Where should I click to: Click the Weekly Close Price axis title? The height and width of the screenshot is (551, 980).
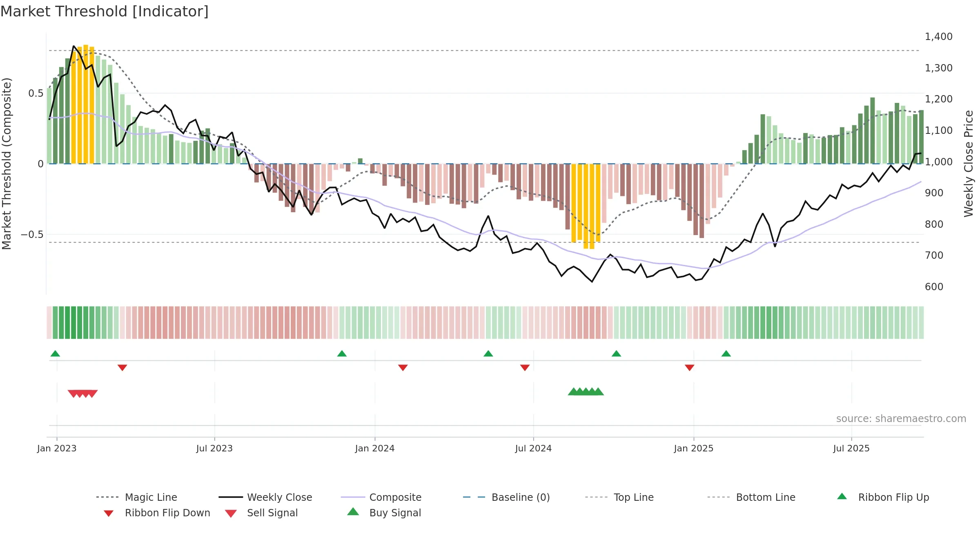969,163
